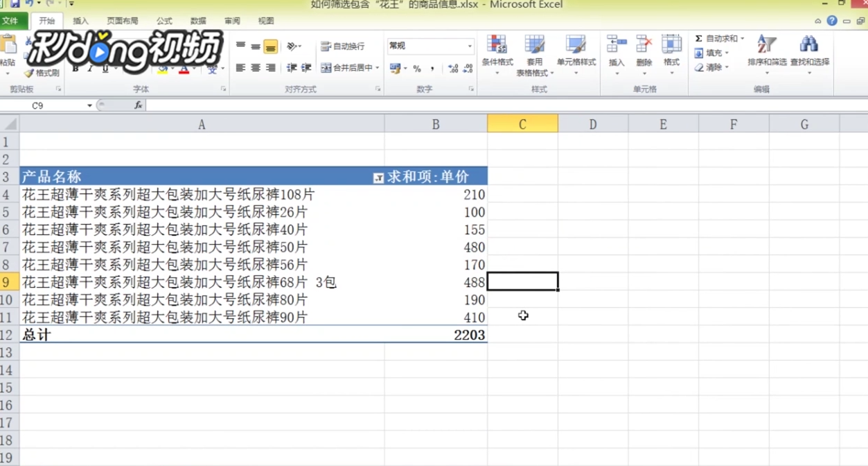
Task: Minimize the ribbon with caret icon
Action: tap(818, 21)
